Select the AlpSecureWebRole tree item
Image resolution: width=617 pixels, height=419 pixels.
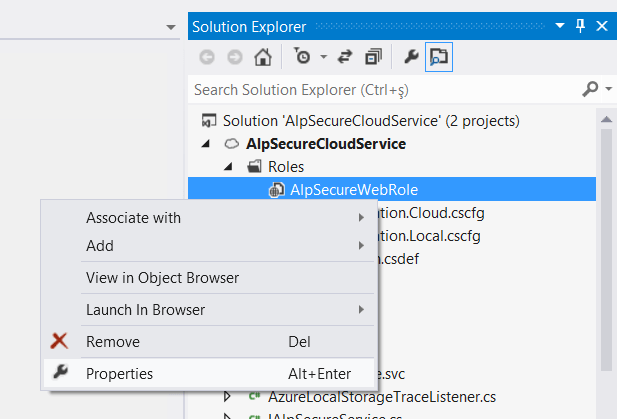click(354, 190)
